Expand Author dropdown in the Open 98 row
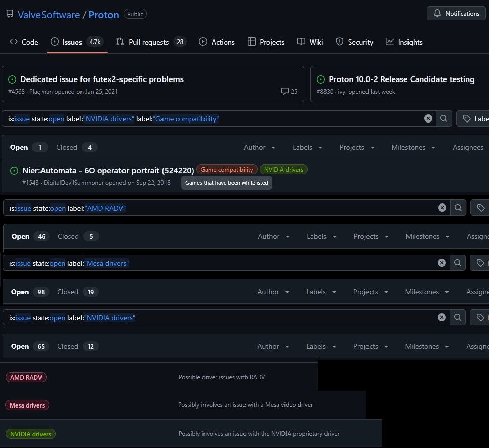489x448 pixels. (x=273, y=292)
